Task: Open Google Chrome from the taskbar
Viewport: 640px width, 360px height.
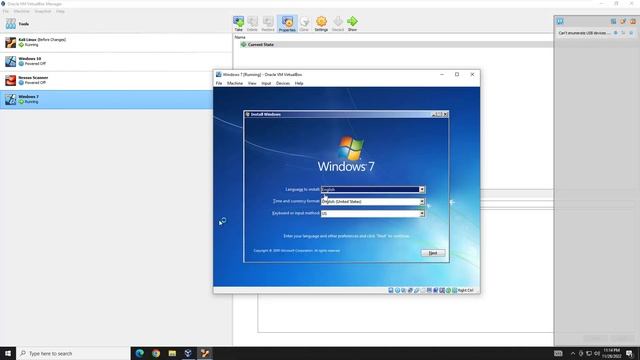Action: tap(156, 353)
